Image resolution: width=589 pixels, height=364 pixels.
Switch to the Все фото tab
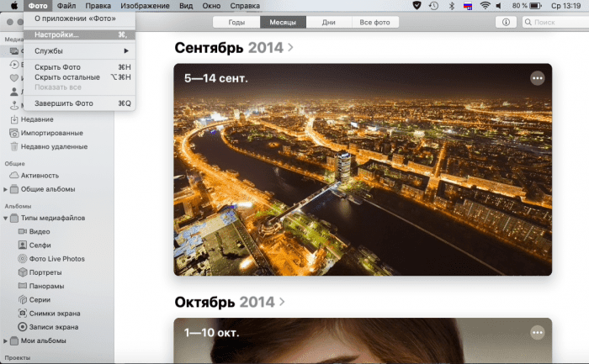pos(375,22)
